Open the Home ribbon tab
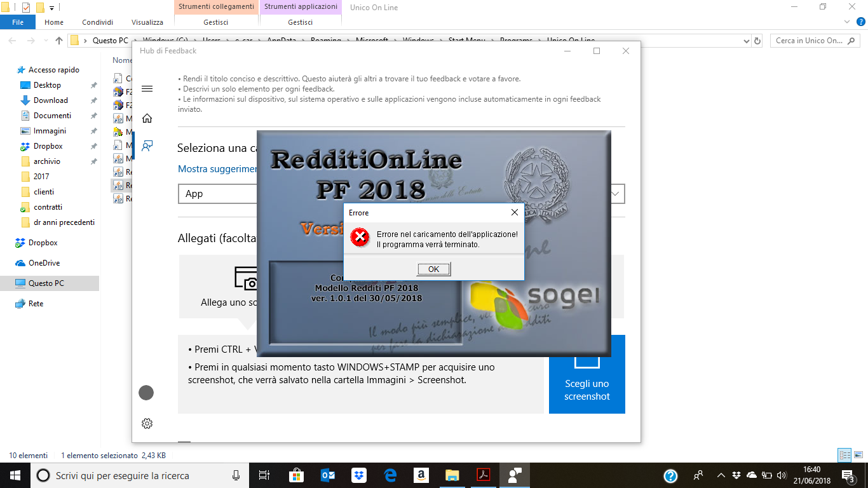The height and width of the screenshot is (488, 868). 54,22
